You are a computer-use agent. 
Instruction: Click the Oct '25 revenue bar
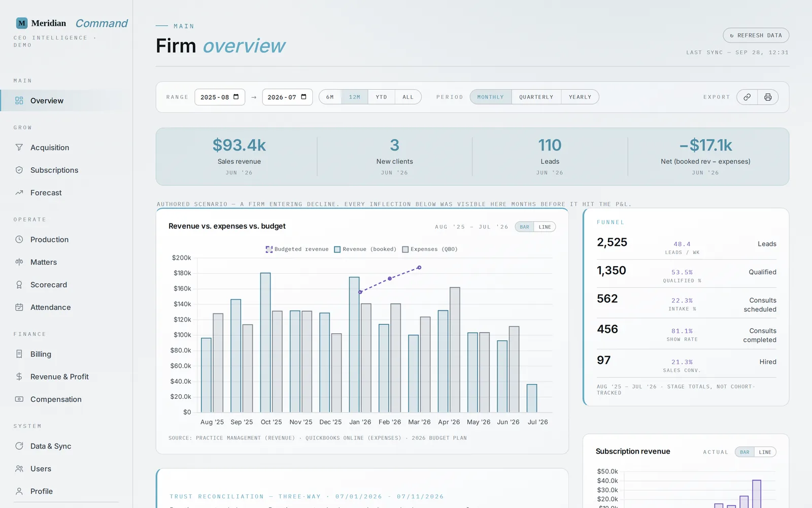(265, 342)
